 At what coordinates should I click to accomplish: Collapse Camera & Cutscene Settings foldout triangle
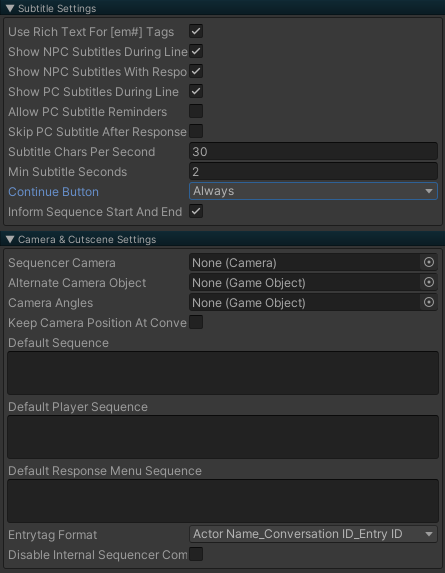tap(10, 239)
